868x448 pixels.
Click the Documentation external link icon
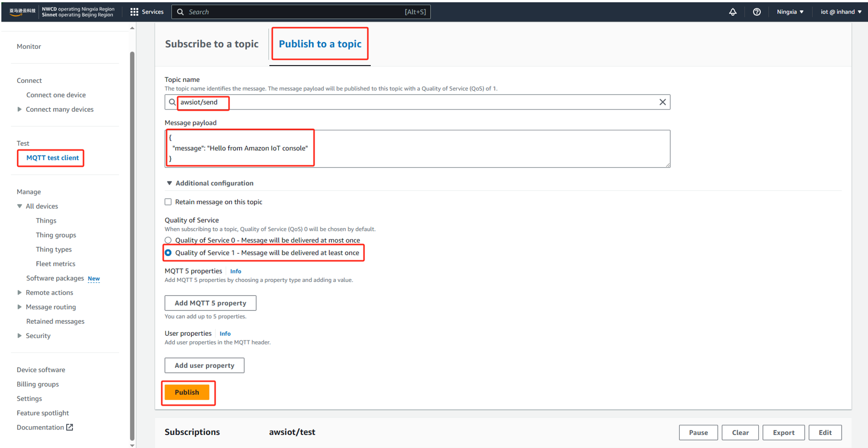(x=70, y=427)
